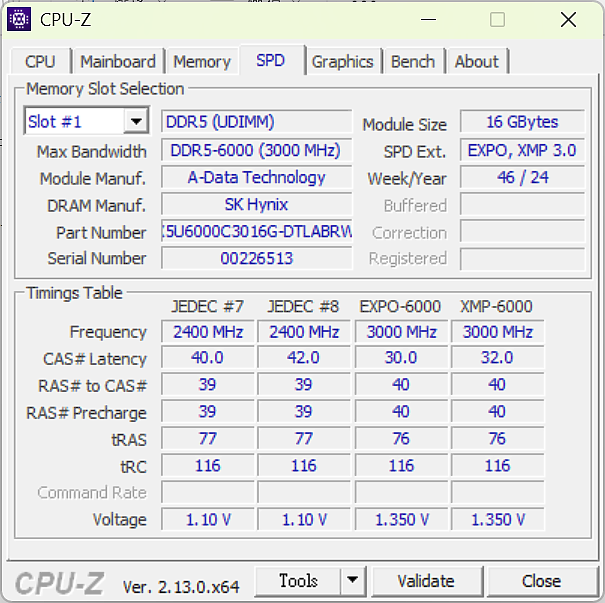This screenshot has height=603, width=605.
Task: Select the Max Bandwidth DDR5-6000 (3000 MHz) value
Action: 257,150
